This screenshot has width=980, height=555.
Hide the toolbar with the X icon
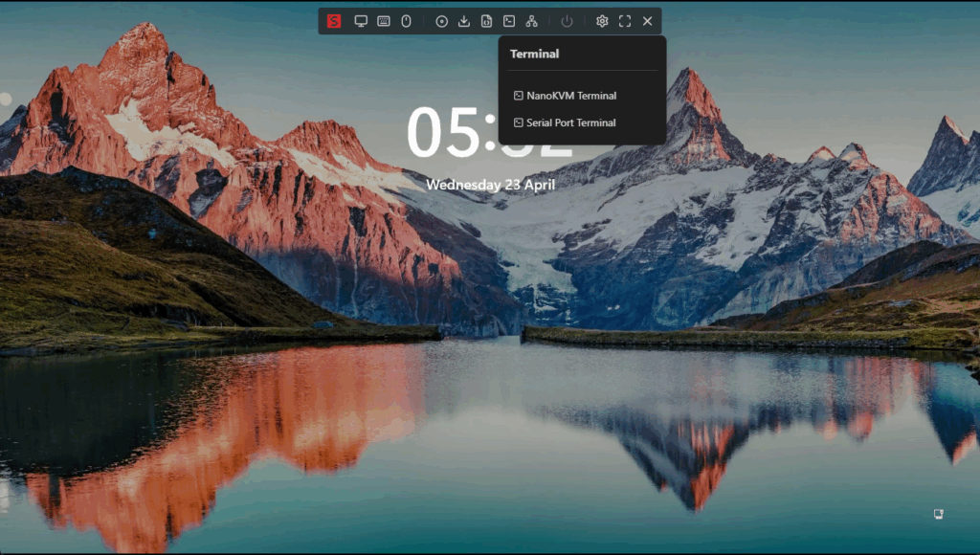coord(648,21)
